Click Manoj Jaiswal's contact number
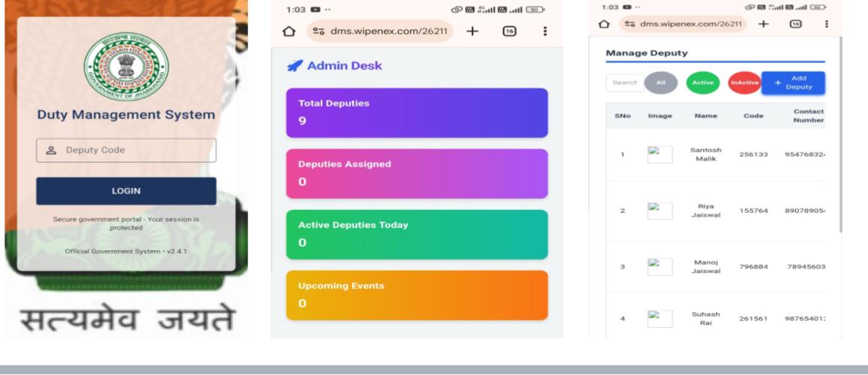The image size is (868, 375). click(806, 267)
